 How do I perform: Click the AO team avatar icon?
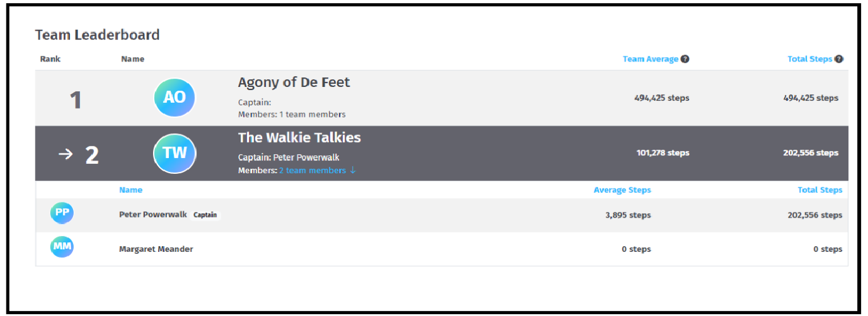175,98
